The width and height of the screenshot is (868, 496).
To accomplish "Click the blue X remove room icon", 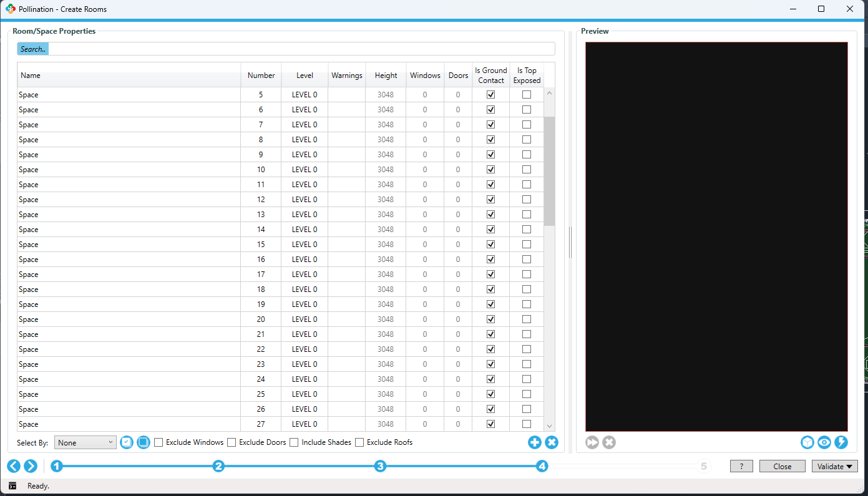I will click(552, 442).
